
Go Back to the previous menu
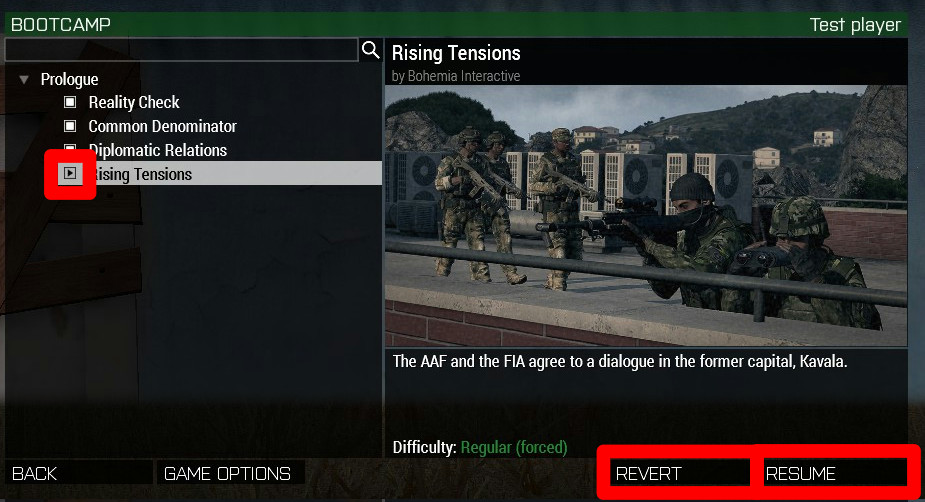pyautogui.click(x=78, y=473)
